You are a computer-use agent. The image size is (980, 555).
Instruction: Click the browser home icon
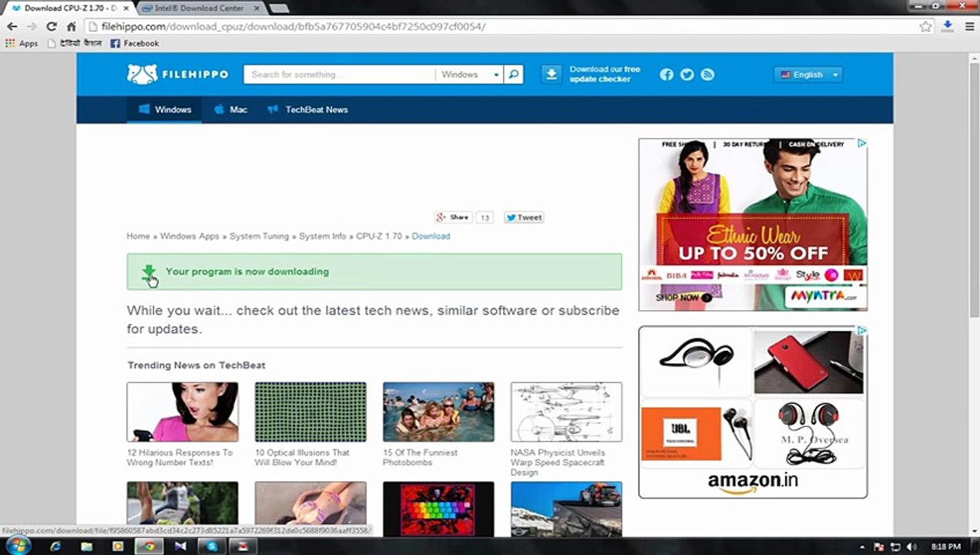point(71,26)
